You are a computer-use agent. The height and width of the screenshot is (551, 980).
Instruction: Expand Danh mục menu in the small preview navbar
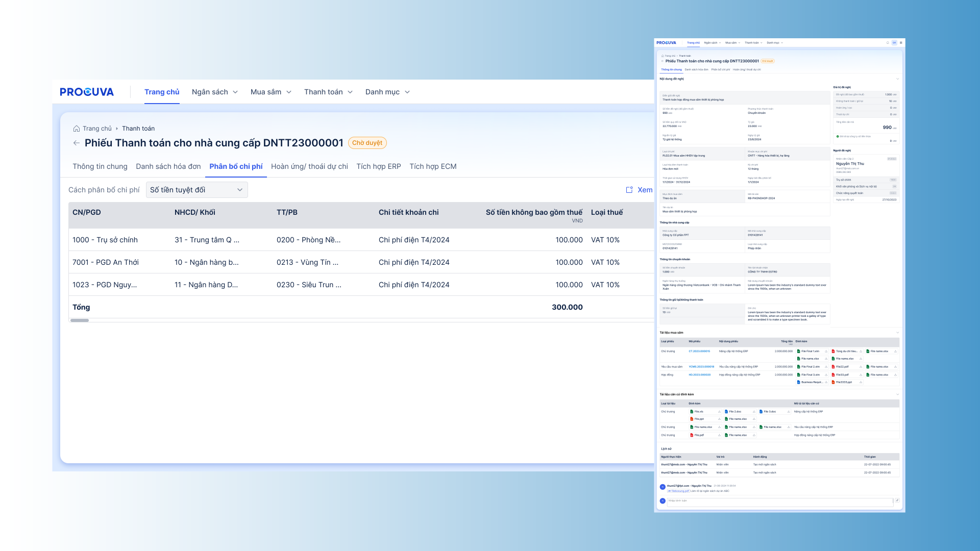[775, 43]
